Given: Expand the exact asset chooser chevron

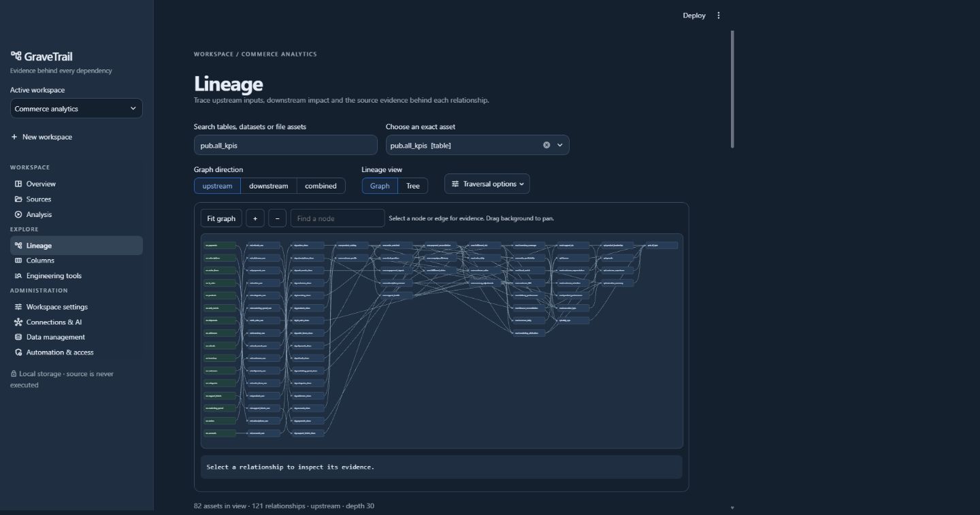Looking at the screenshot, I should point(560,145).
